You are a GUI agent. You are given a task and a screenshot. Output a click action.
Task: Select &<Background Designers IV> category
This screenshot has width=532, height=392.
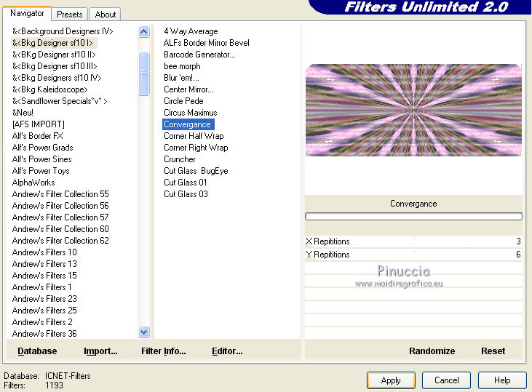point(63,31)
